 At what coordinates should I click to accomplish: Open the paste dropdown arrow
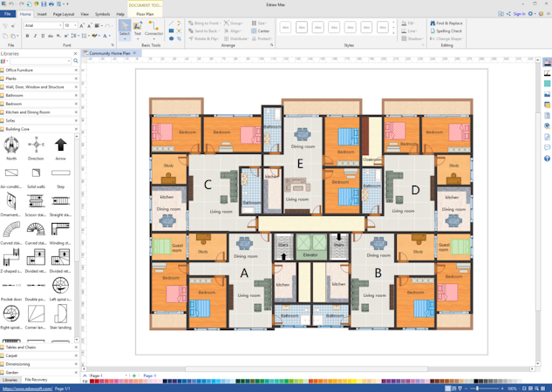click(17, 36)
